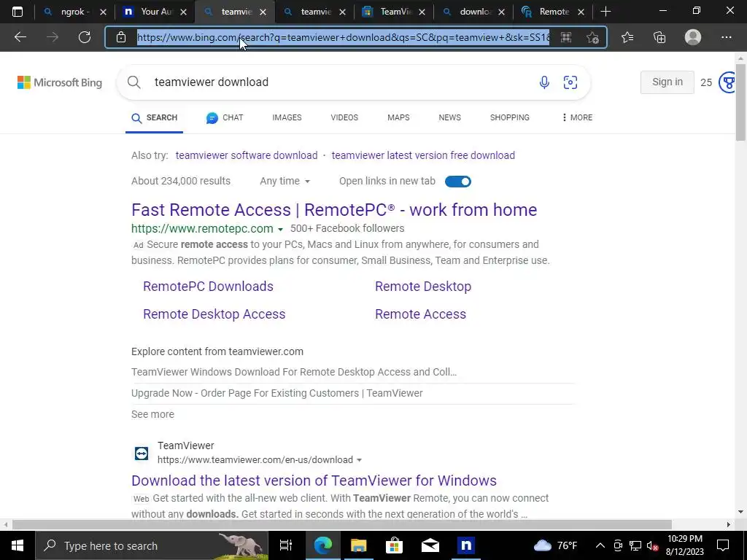Open visual search camera icon
747x560 pixels.
[x=570, y=82]
